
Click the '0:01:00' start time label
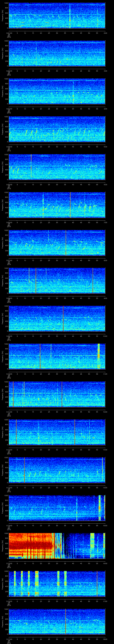pyautogui.click(x=9, y=33)
